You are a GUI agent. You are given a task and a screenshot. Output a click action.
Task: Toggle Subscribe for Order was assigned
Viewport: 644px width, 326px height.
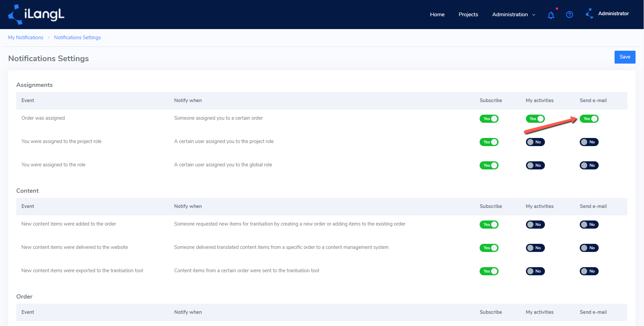tap(489, 119)
